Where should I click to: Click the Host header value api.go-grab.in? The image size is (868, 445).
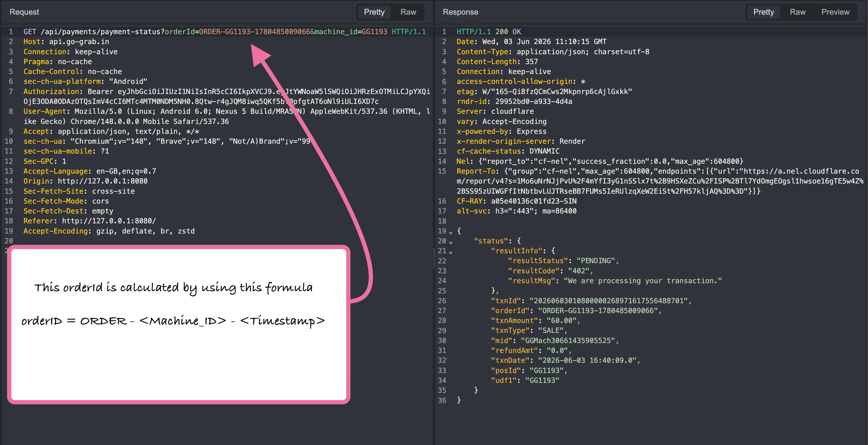click(x=79, y=42)
